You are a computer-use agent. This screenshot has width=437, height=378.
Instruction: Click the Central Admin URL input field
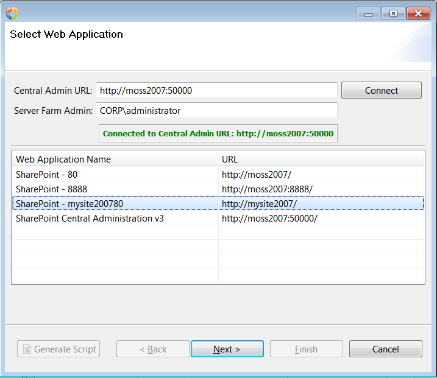pyautogui.click(x=217, y=90)
